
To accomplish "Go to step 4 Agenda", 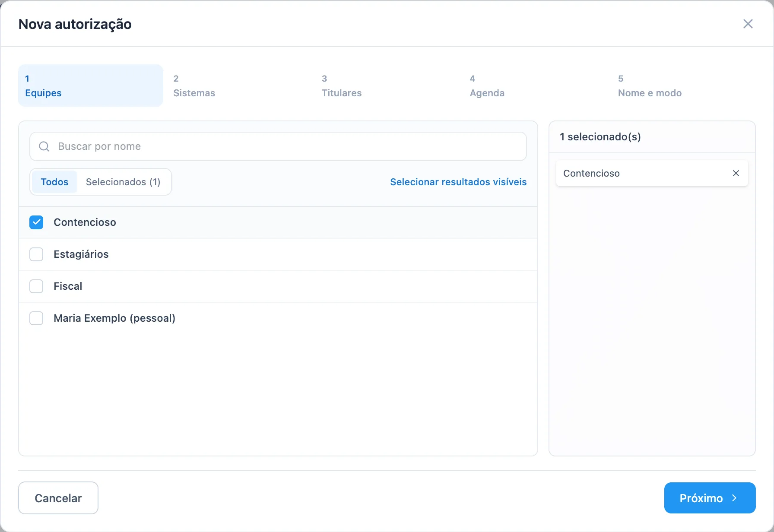I will [x=535, y=85].
